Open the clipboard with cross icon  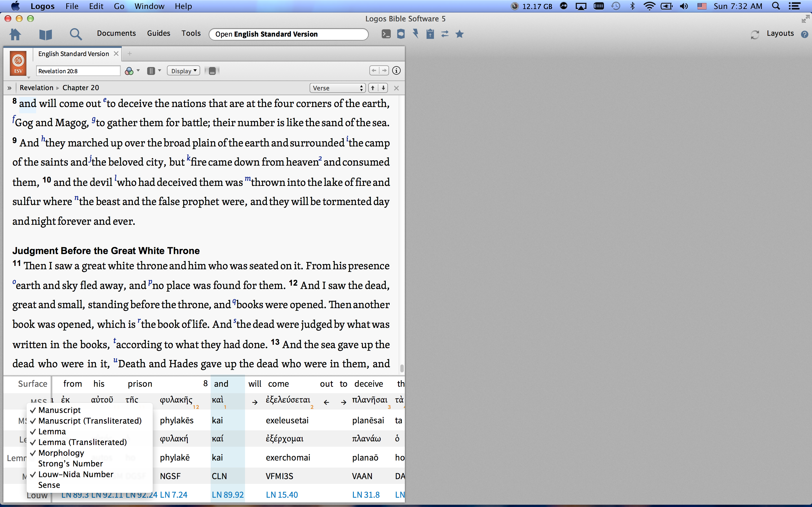tap(430, 34)
